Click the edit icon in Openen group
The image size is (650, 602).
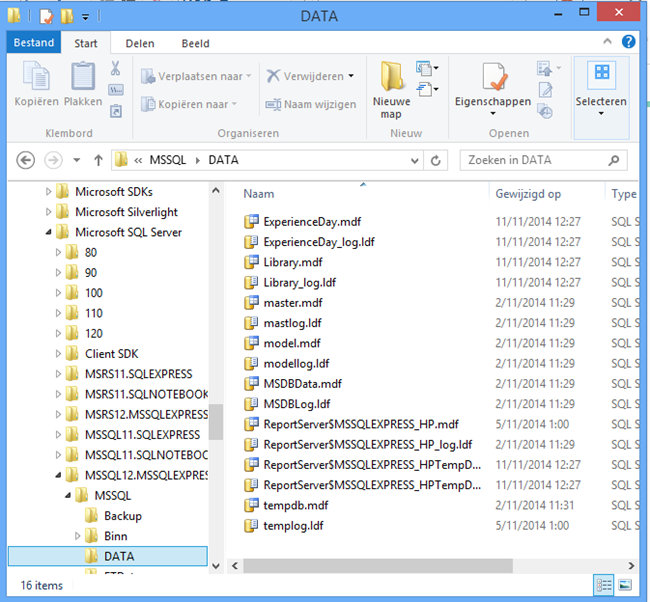545,90
